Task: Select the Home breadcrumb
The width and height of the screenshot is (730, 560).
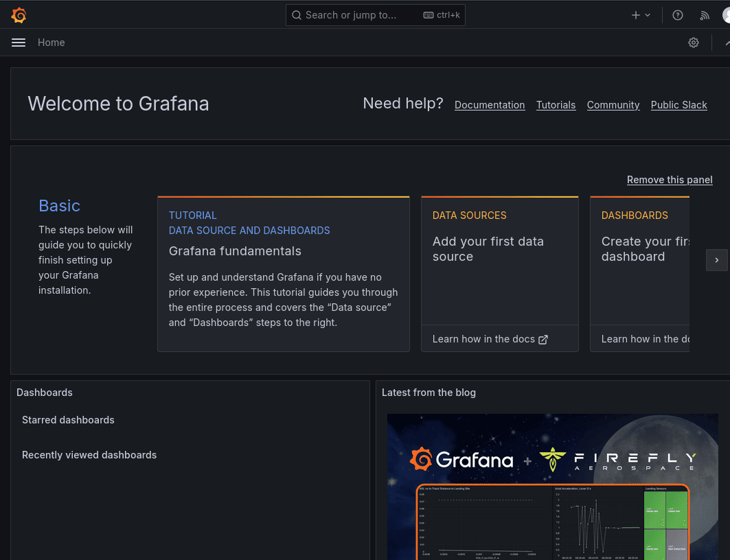Action: point(52,43)
